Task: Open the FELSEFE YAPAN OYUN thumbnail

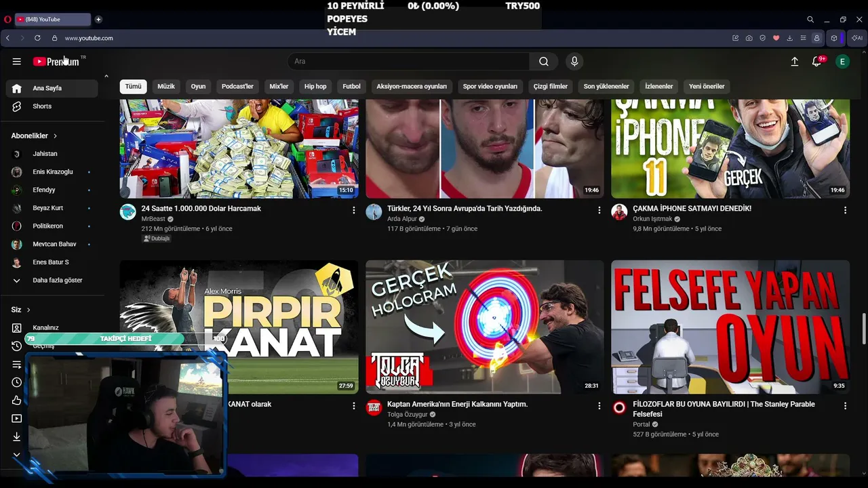Action: (x=730, y=327)
